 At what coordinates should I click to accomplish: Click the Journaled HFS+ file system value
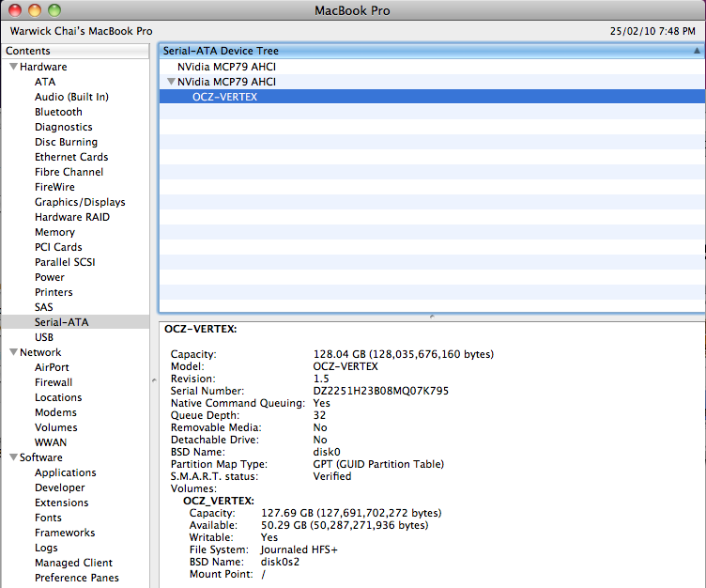(299, 549)
